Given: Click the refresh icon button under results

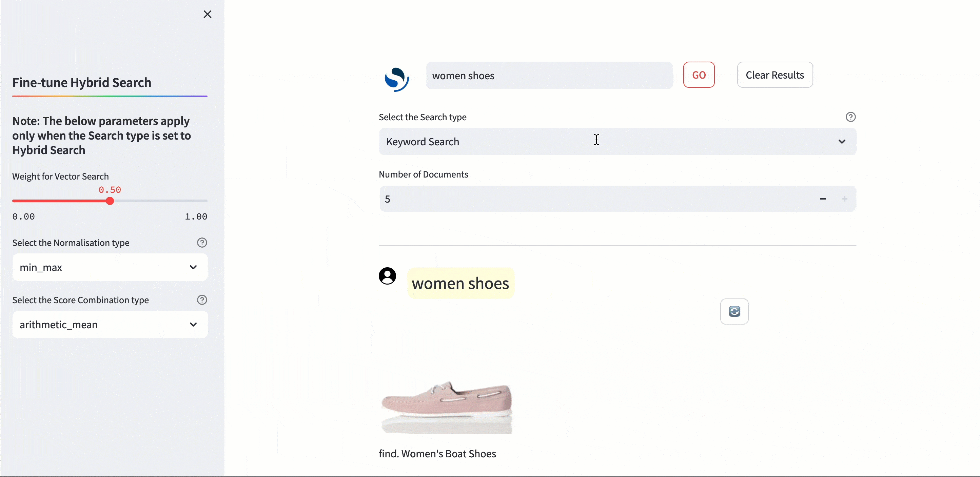Looking at the screenshot, I should click(x=734, y=311).
